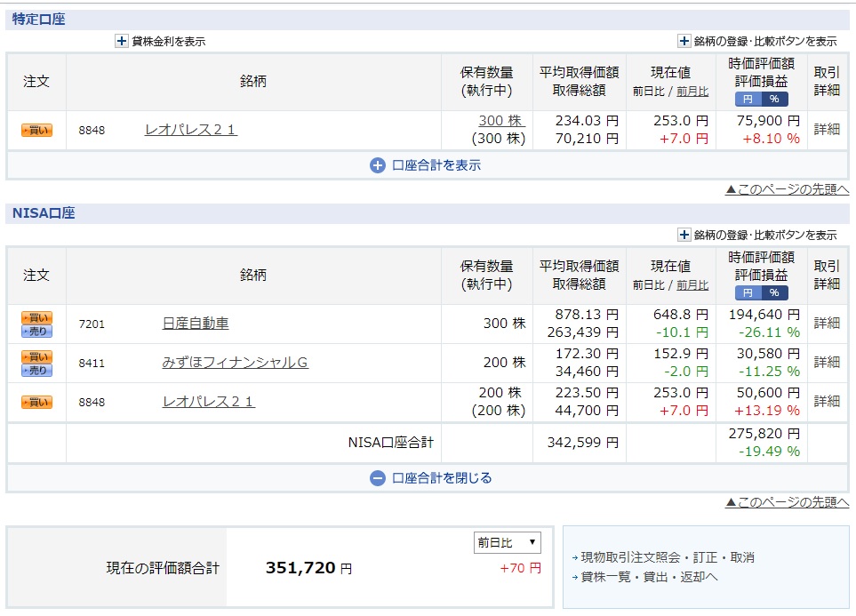
Task: Open 現物取引注文照会・訂正・取消 link
Action: [x=668, y=557]
